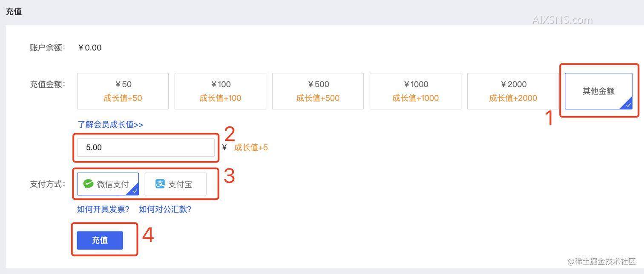Click the green WeChat Pay icon

click(88, 184)
